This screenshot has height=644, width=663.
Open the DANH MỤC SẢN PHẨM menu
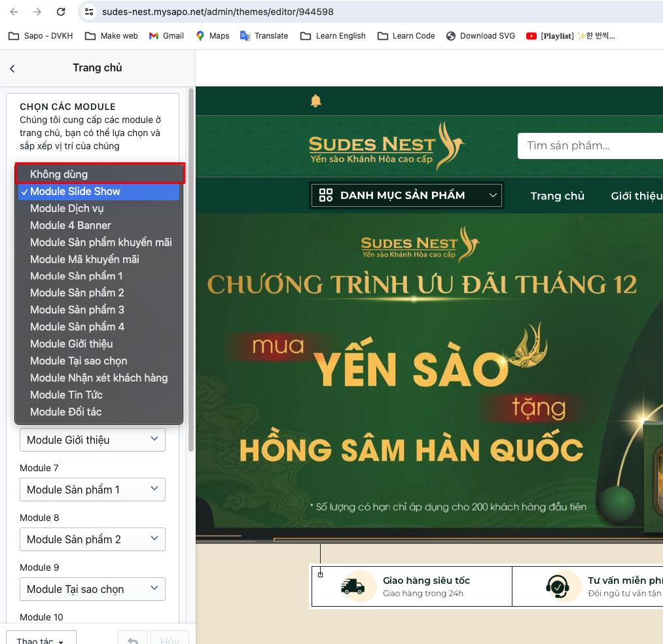click(x=406, y=195)
